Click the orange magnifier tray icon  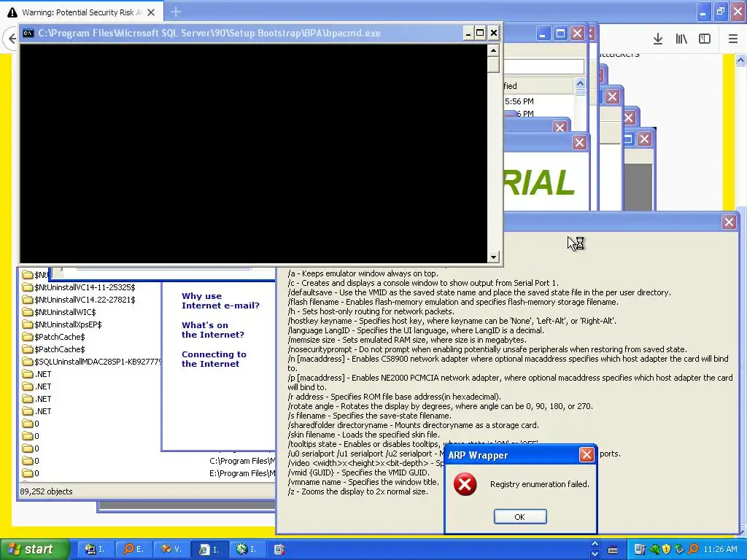point(693,550)
